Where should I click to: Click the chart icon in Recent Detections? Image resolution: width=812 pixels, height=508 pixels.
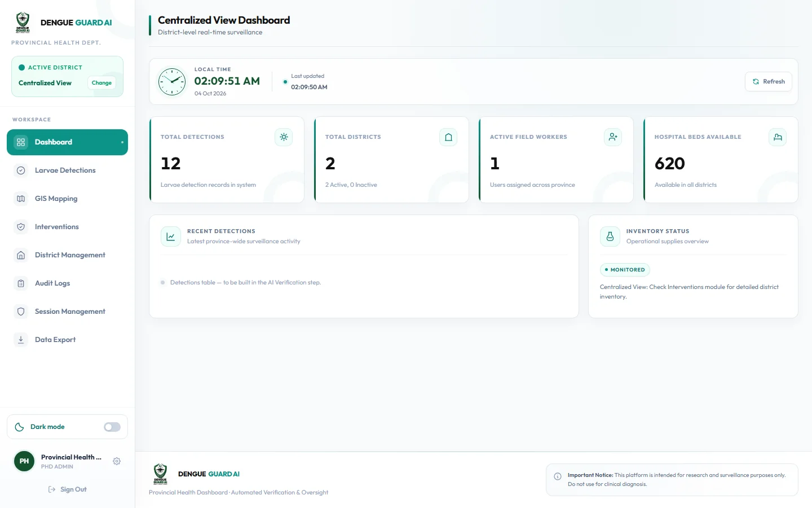pos(171,237)
